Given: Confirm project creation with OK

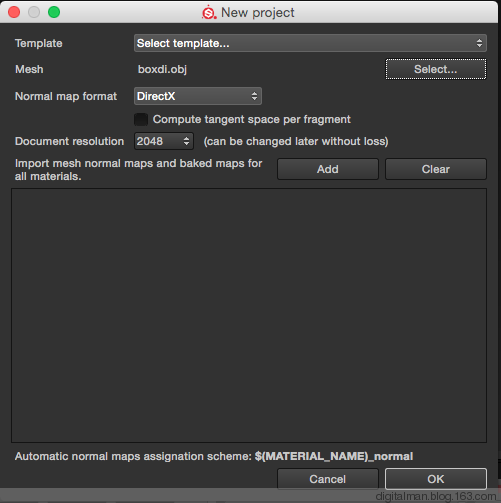Looking at the screenshot, I should (436, 479).
